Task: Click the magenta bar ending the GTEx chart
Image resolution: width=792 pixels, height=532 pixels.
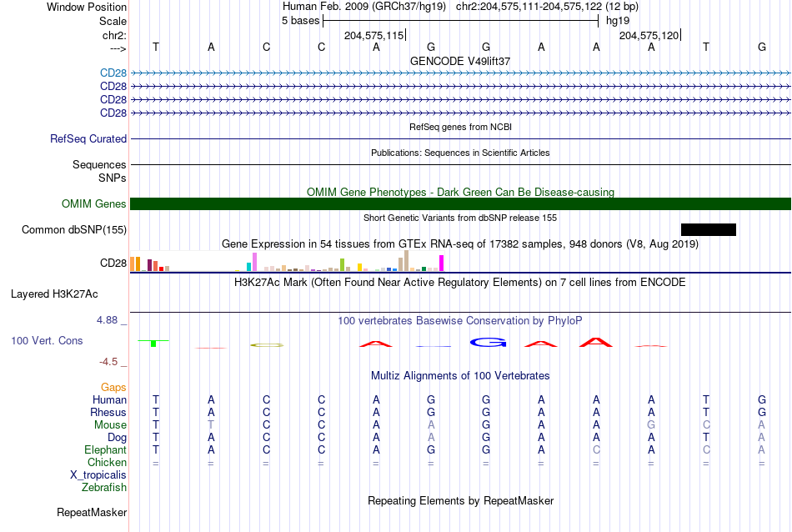Action: 442,263
